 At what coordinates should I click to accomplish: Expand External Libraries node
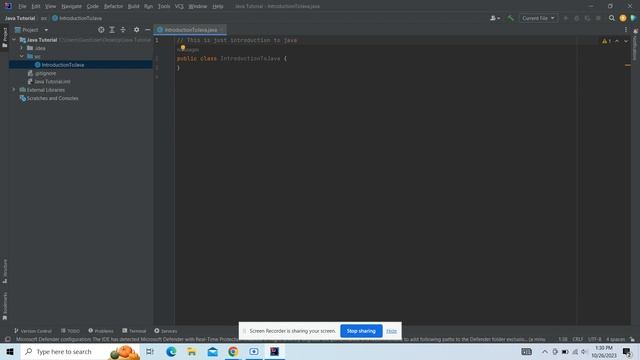14,90
